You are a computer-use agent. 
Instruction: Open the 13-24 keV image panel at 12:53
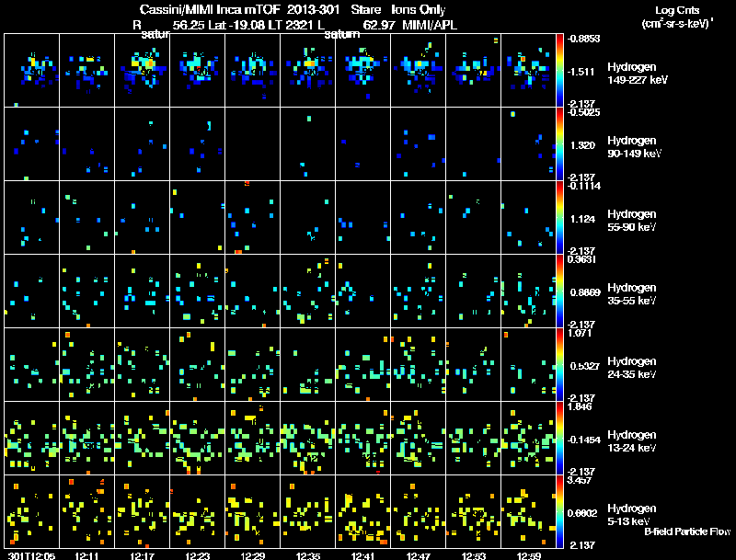473,439
